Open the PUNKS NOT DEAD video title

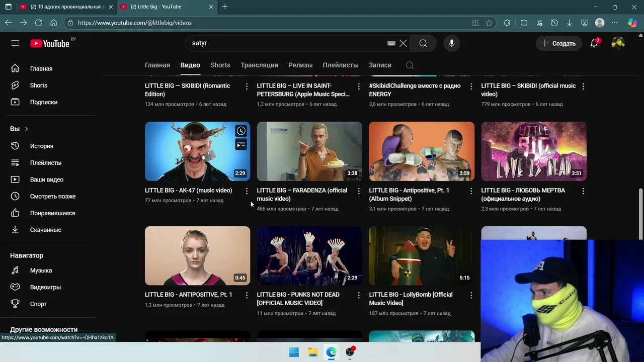pyautogui.click(x=298, y=299)
